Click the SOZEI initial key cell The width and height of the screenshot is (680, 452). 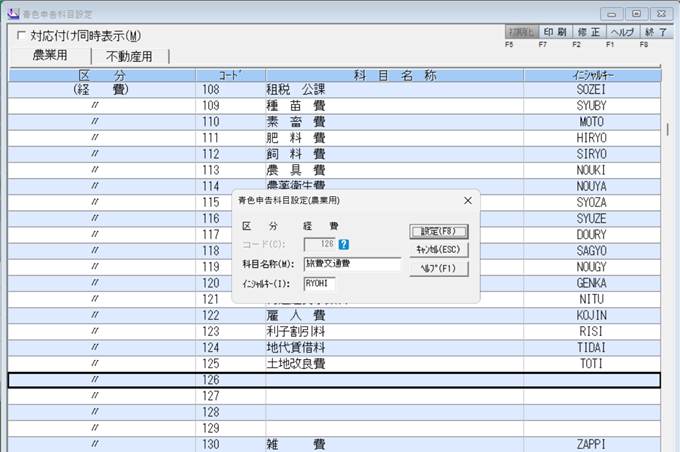592,90
